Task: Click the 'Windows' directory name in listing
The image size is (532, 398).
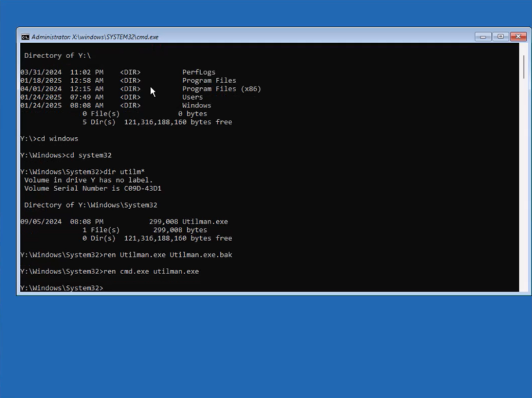Action: (x=197, y=105)
